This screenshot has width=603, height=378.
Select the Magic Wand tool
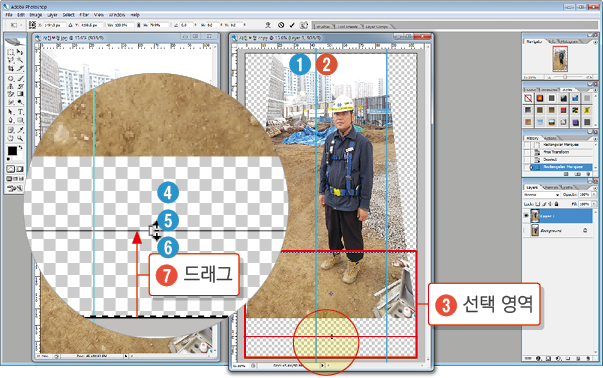(x=20, y=60)
